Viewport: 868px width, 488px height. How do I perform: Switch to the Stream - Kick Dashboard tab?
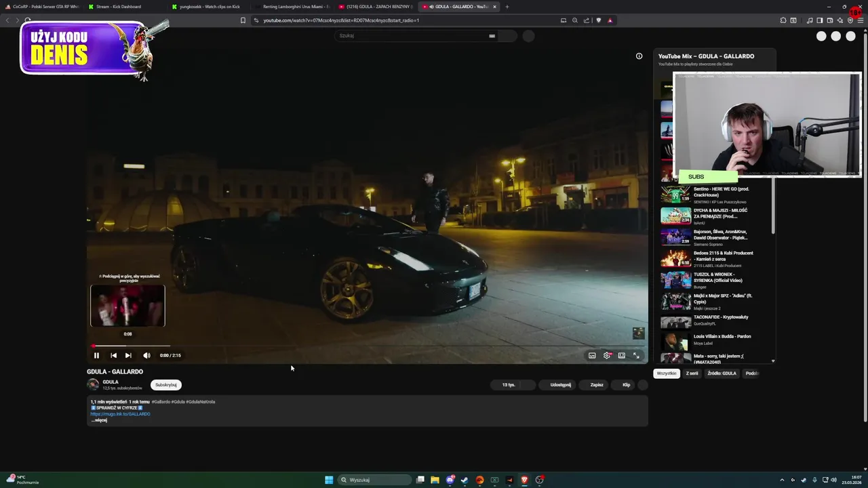coord(124,7)
